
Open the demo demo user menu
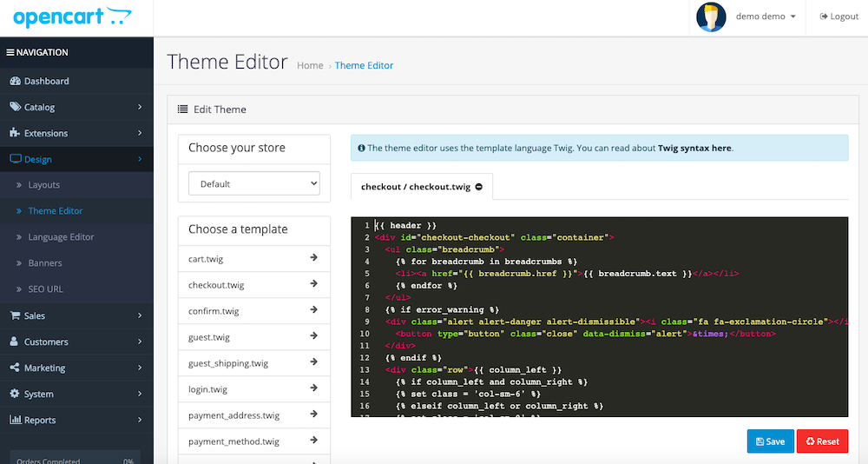766,17
